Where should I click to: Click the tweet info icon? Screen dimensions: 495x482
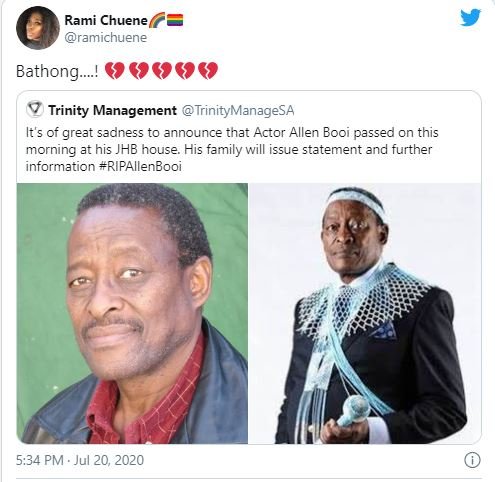point(472,460)
